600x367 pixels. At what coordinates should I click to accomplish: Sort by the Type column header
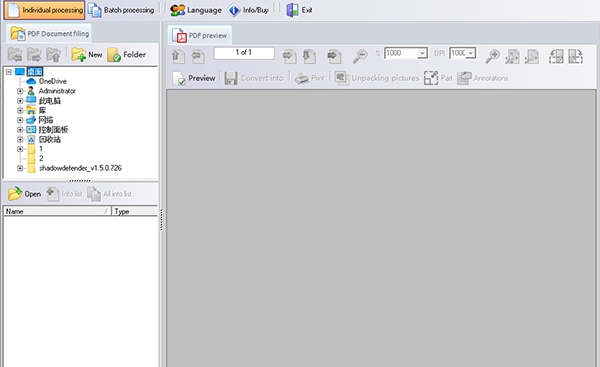(135, 211)
